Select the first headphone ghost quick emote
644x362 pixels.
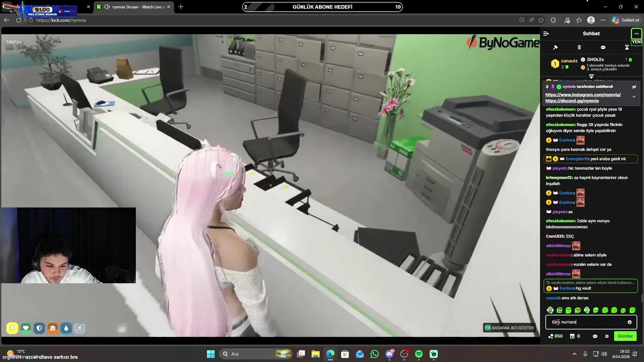click(x=550, y=310)
